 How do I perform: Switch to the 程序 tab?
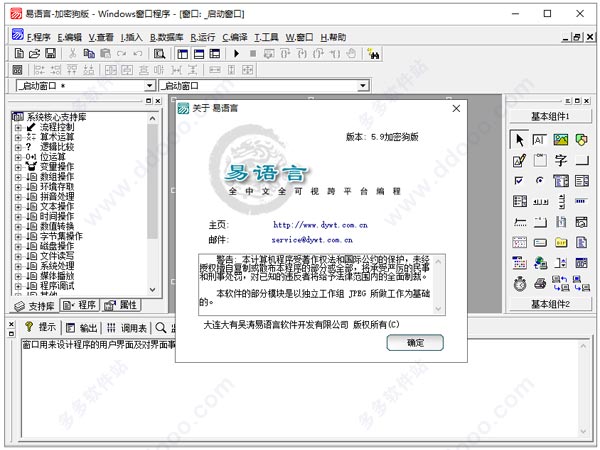pyautogui.click(x=80, y=305)
